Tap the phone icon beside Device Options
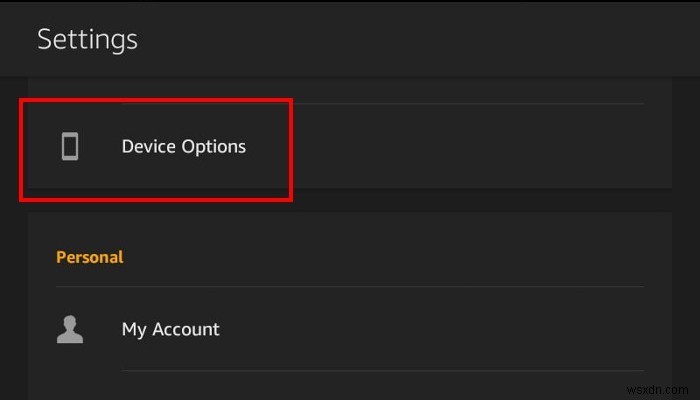 pyautogui.click(x=69, y=147)
